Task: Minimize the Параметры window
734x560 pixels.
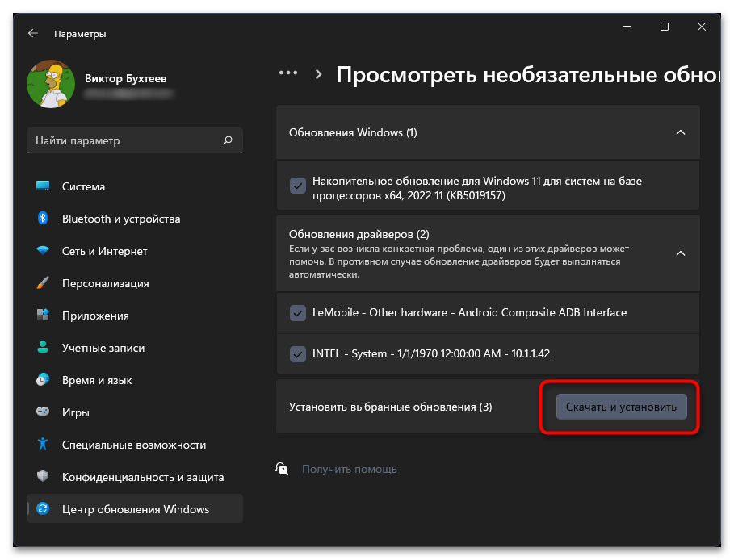Action: (x=627, y=27)
